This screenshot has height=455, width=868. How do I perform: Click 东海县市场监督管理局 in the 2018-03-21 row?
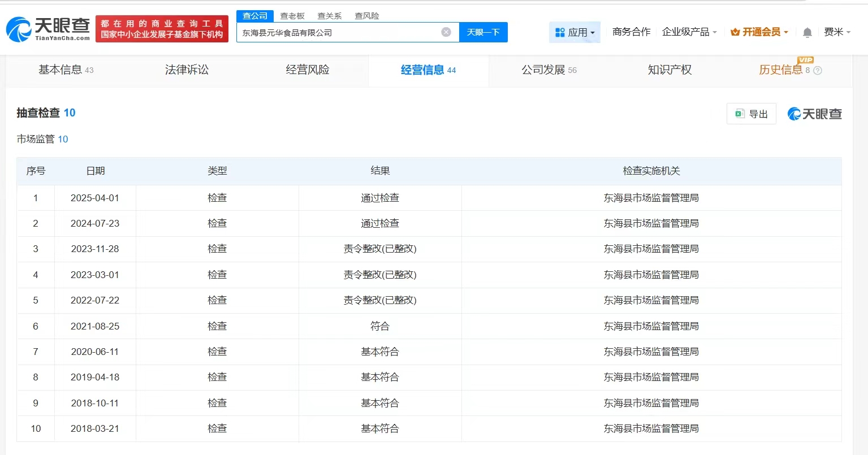coord(651,428)
